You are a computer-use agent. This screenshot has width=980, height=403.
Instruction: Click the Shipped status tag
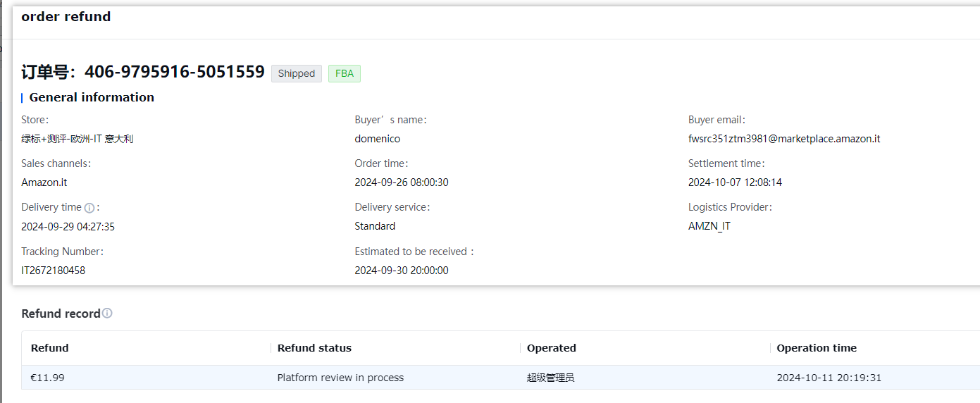[x=296, y=74]
